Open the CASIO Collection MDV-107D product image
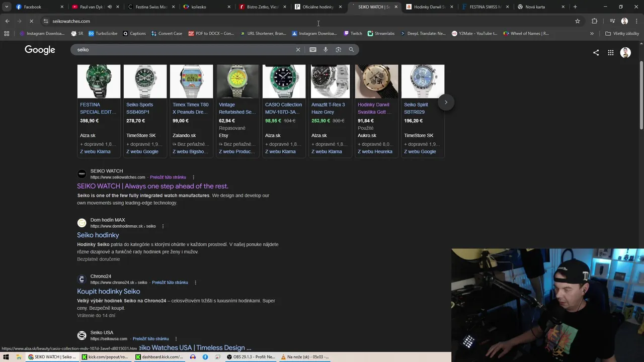 [x=284, y=81]
